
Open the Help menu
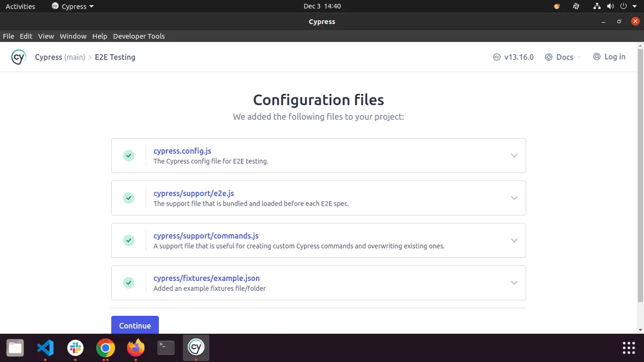pyautogui.click(x=100, y=36)
